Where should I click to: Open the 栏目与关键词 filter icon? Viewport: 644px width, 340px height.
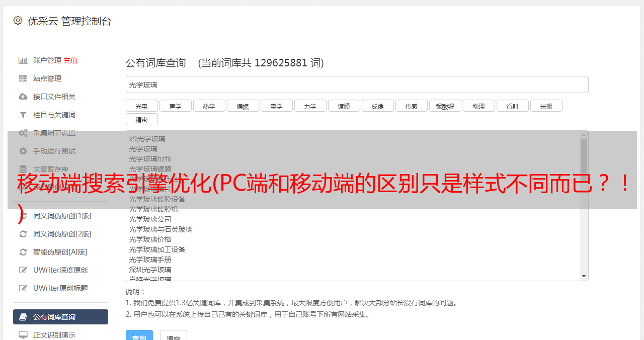[23, 115]
